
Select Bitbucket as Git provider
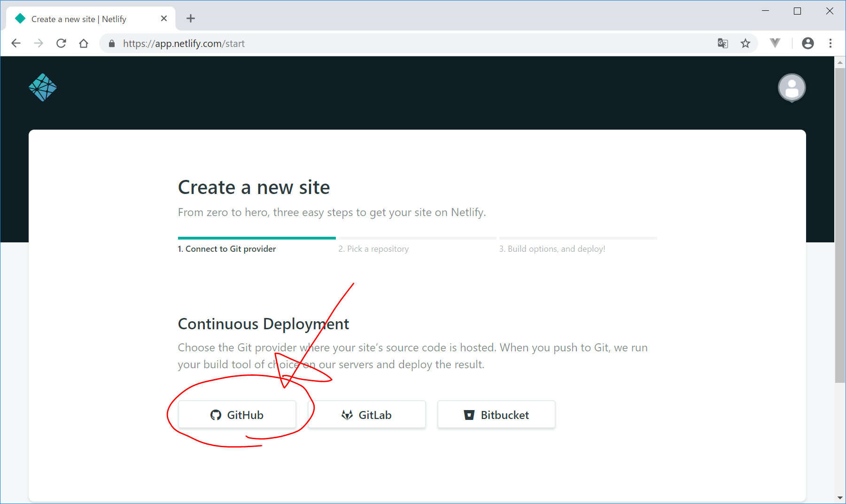(x=496, y=415)
